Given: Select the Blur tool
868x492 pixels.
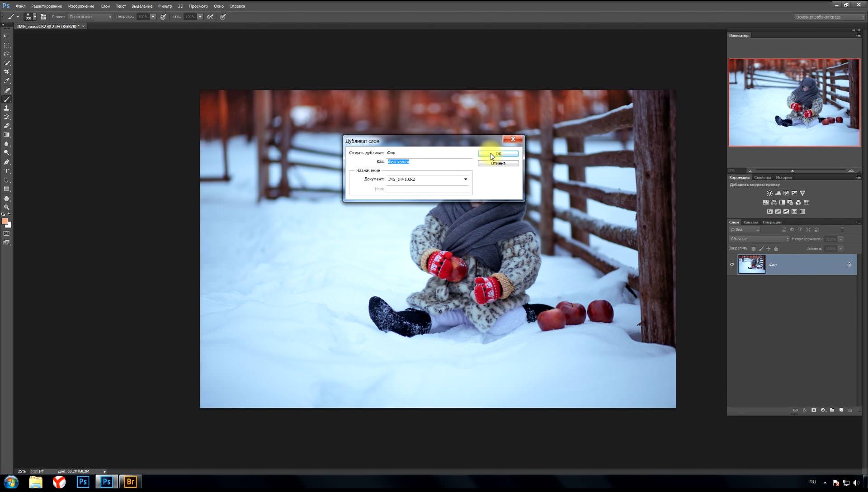Looking at the screenshot, I should click(6, 144).
